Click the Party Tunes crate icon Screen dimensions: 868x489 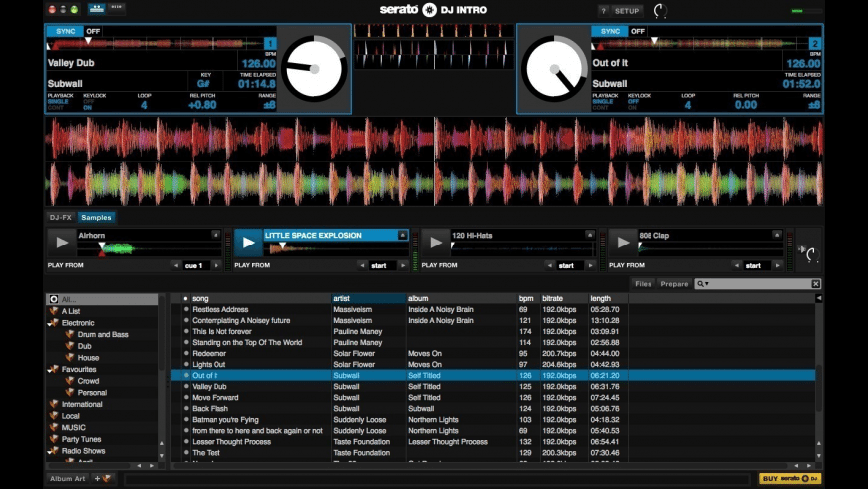53,439
